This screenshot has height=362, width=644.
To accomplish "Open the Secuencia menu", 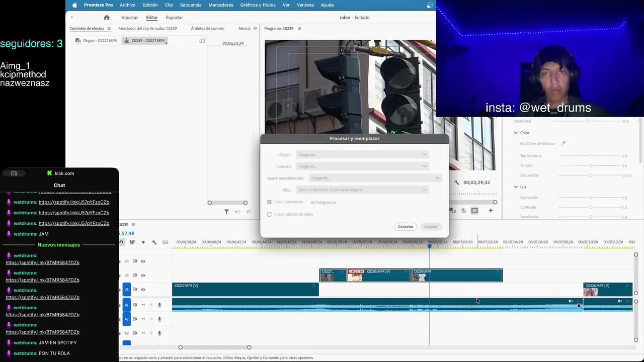I will 191,5.
